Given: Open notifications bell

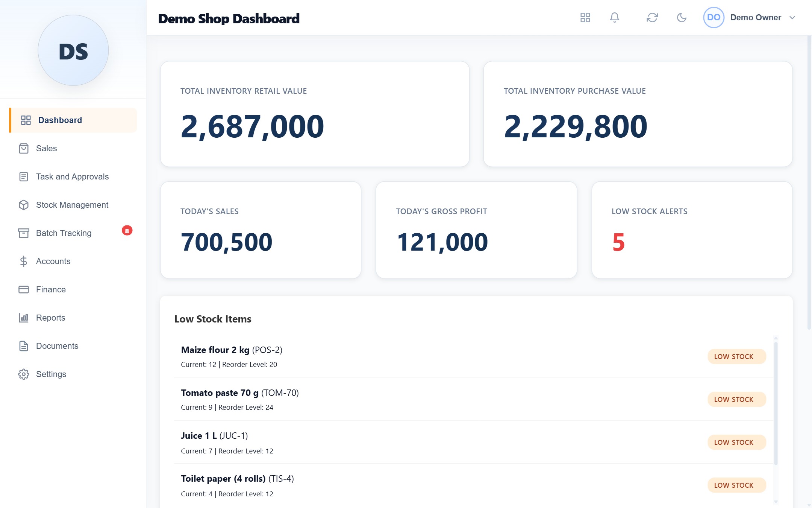Looking at the screenshot, I should pos(615,18).
